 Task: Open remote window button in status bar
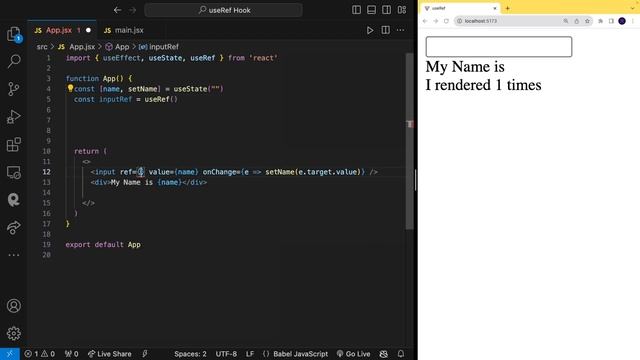coord(9,354)
